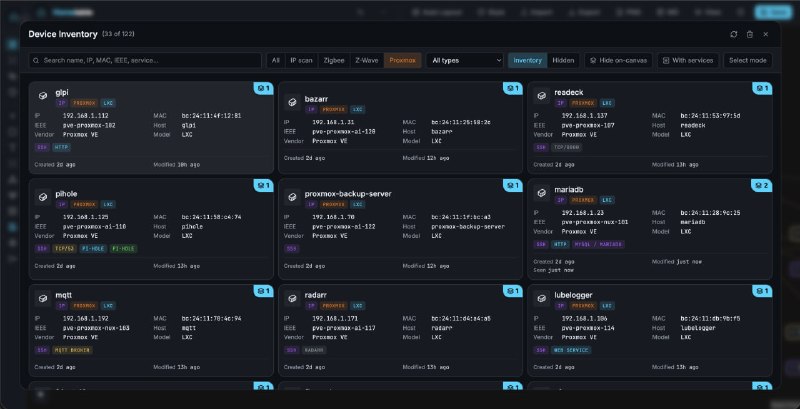This screenshot has height=409, width=800.
Task: Click the readeck device type icon
Action: 541,95
